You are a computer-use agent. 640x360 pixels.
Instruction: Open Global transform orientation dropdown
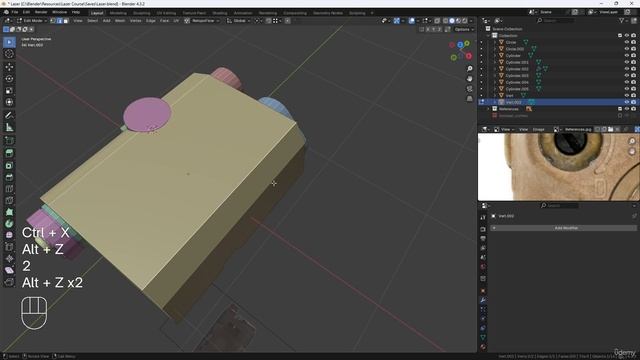(239, 20)
